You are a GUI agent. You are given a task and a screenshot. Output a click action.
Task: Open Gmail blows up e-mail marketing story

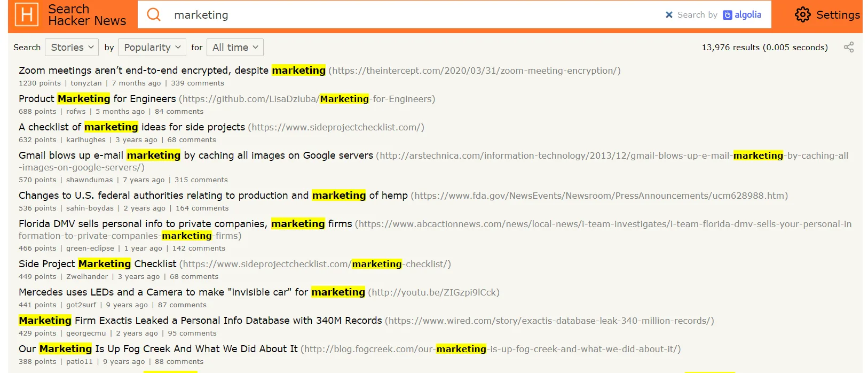(x=196, y=156)
